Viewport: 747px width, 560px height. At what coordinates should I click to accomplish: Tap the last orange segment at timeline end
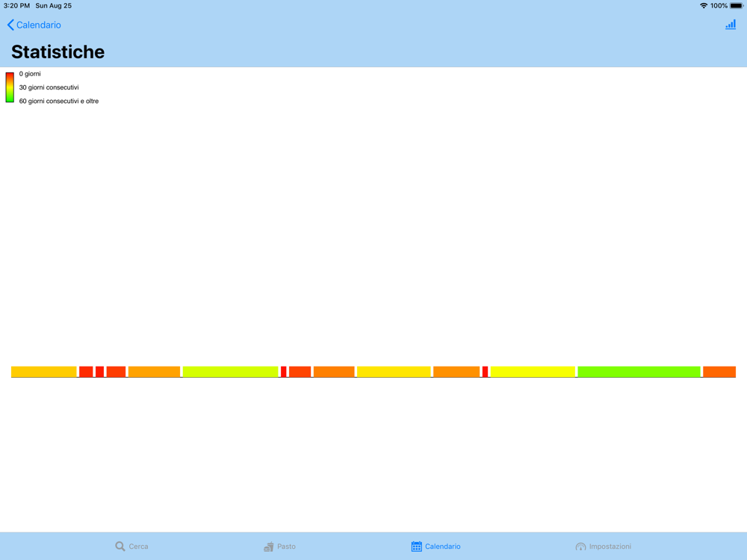[x=719, y=371]
